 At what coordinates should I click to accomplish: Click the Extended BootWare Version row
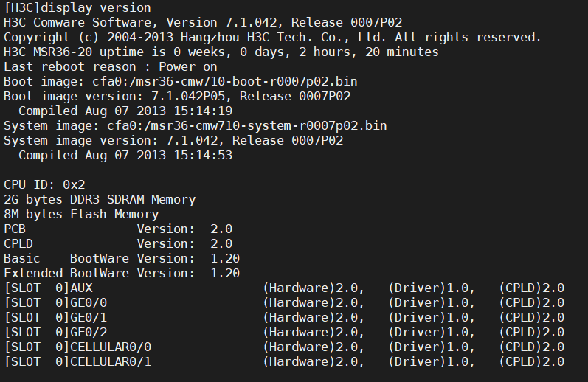coord(121,273)
